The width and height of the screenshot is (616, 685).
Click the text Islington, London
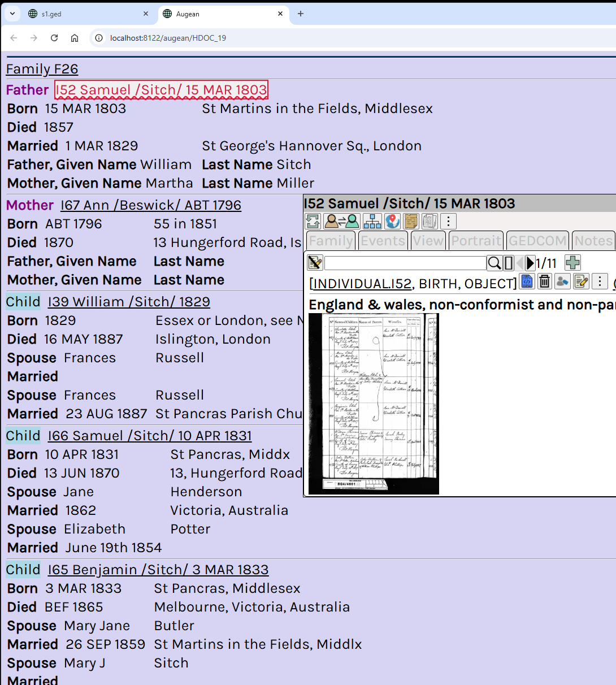(213, 339)
